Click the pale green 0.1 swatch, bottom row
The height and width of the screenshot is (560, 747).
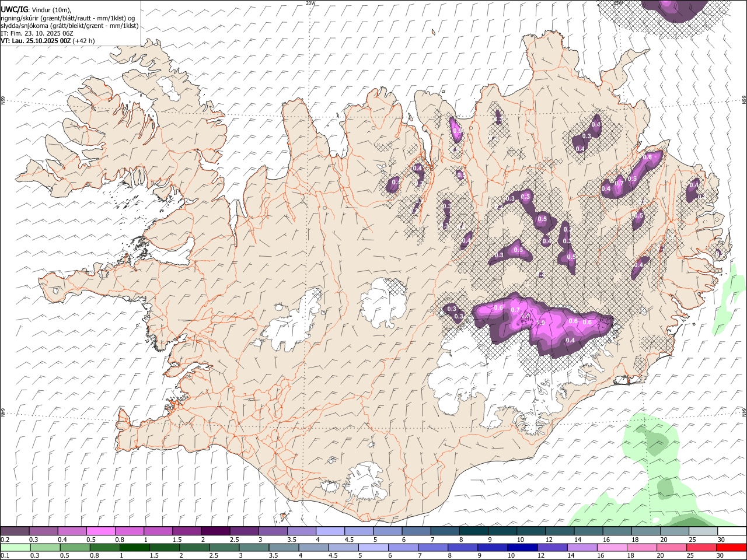click(x=16, y=548)
